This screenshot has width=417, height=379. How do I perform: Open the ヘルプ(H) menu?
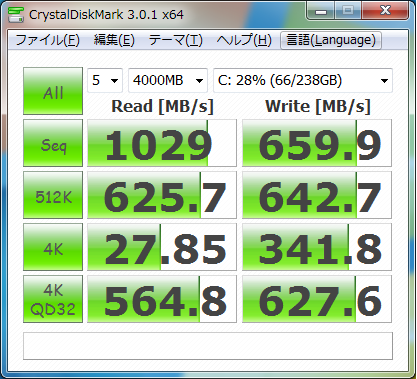tap(244, 40)
